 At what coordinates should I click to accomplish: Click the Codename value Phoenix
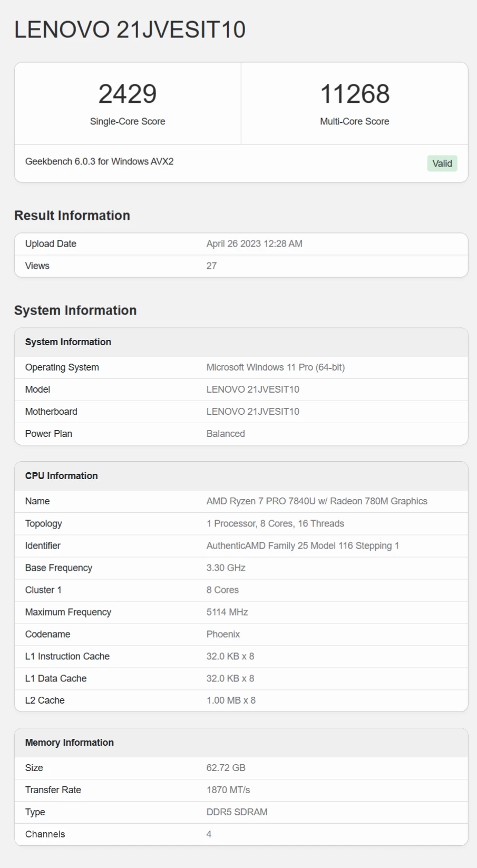[223, 634]
